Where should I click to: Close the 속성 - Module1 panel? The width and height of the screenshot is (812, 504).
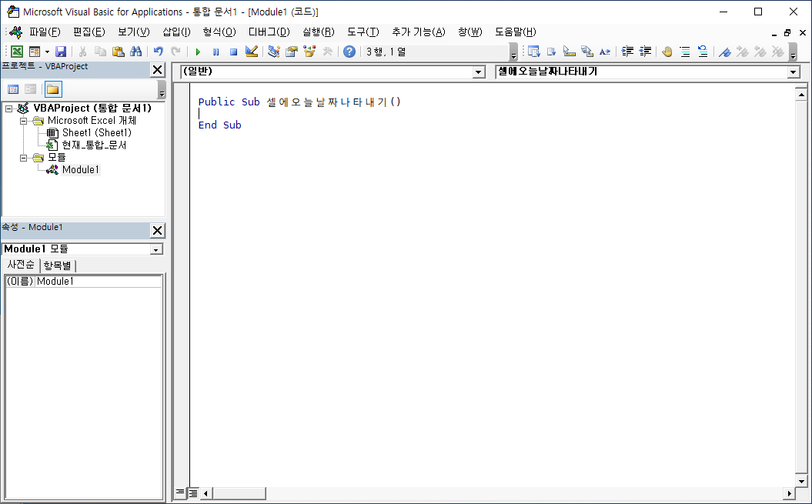pos(158,231)
